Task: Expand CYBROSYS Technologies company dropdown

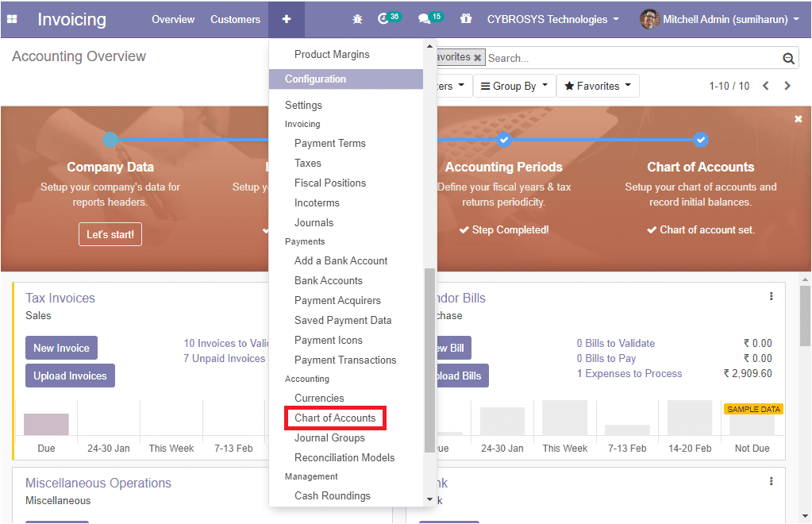Action: point(553,19)
